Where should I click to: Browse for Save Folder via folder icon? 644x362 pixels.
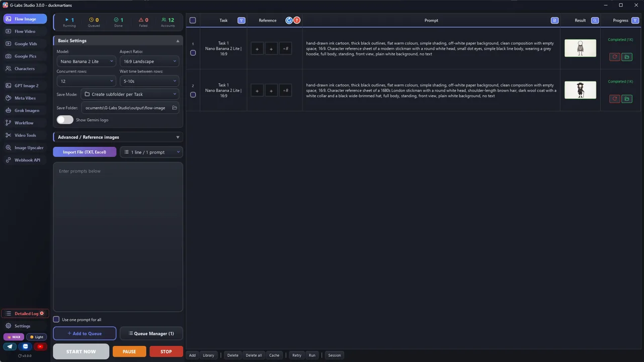click(175, 108)
